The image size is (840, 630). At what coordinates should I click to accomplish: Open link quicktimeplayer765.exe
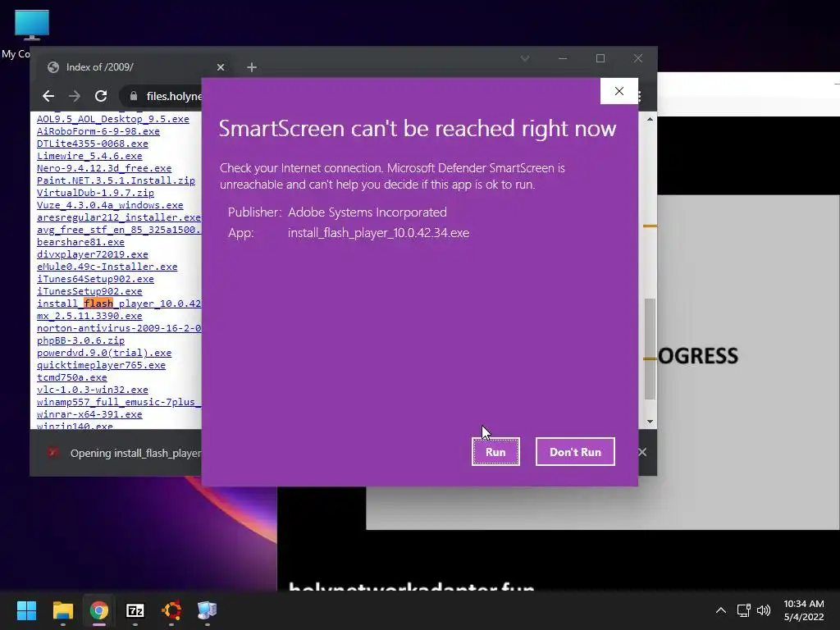pos(101,365)
